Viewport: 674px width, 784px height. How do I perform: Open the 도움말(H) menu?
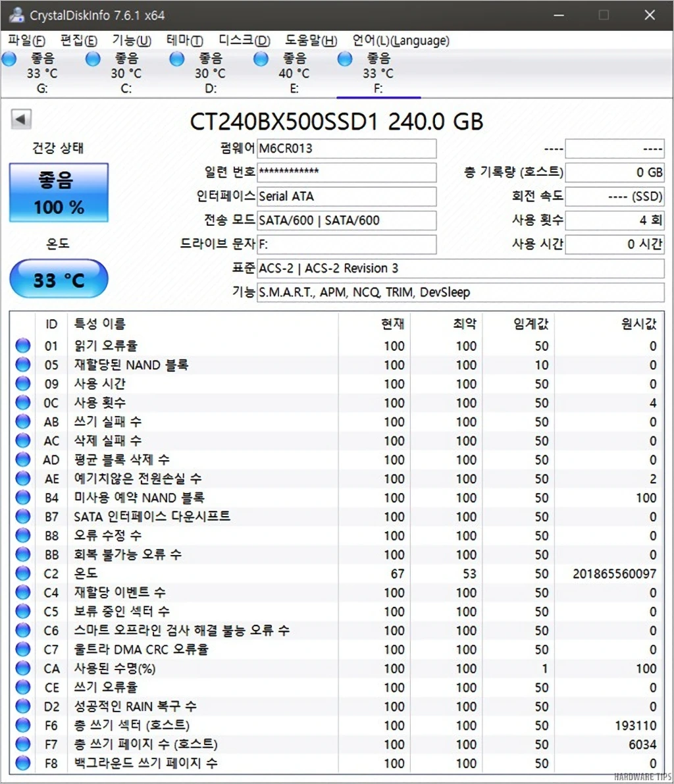311,41
